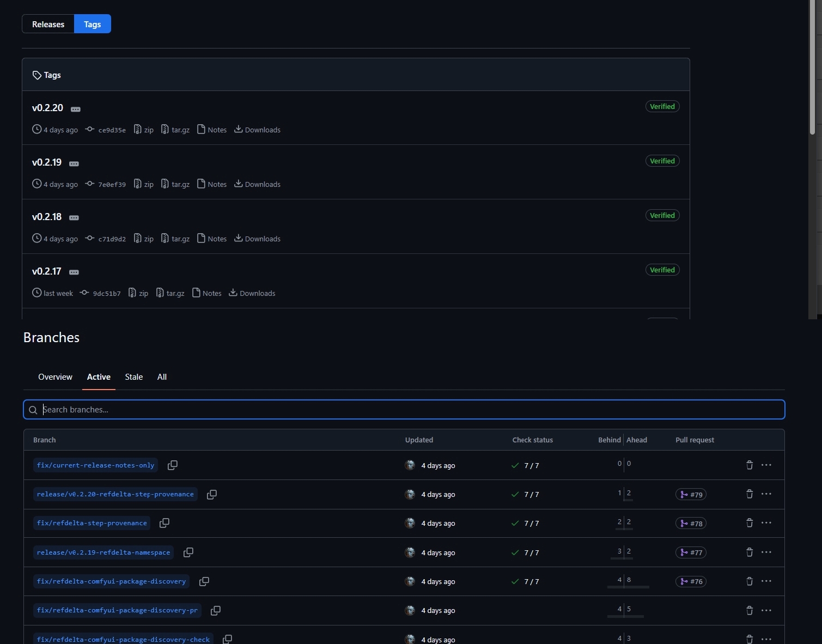822x644 pixels.
Task: Open branch release/v0.2.20-refdelta-step-provenance
Action: click(x=115, y=494)
